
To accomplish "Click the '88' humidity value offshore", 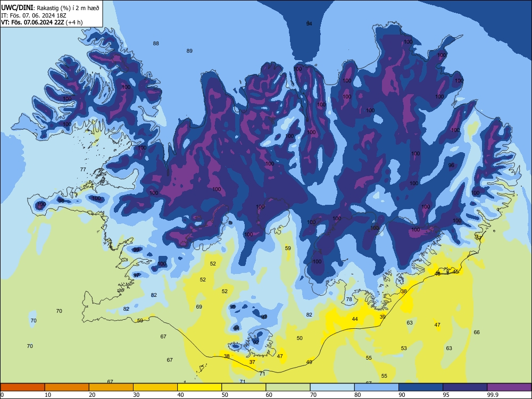I will pos(156,44).
